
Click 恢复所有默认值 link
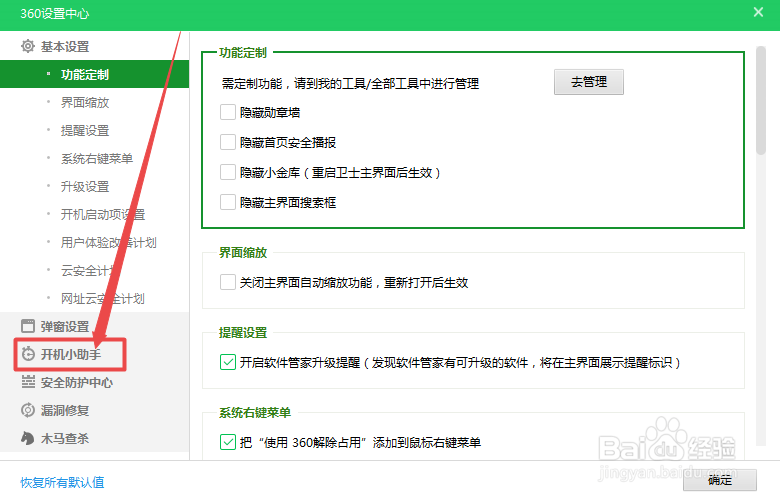[x=62, y=482]
